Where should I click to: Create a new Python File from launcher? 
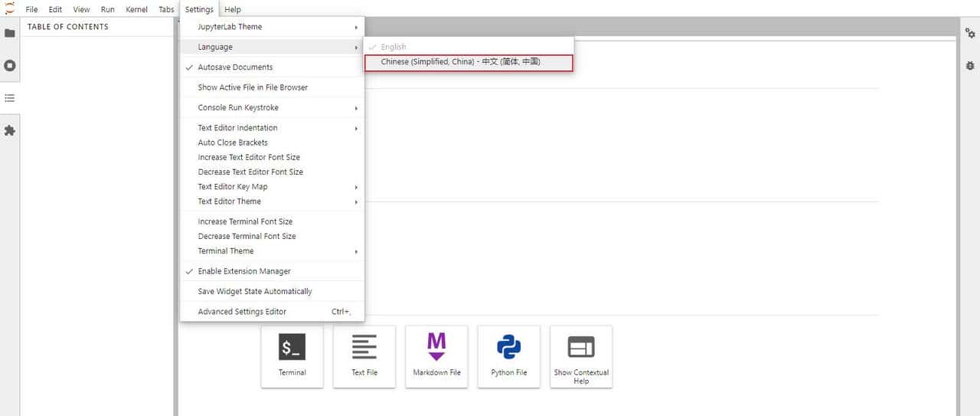(509, 356)
